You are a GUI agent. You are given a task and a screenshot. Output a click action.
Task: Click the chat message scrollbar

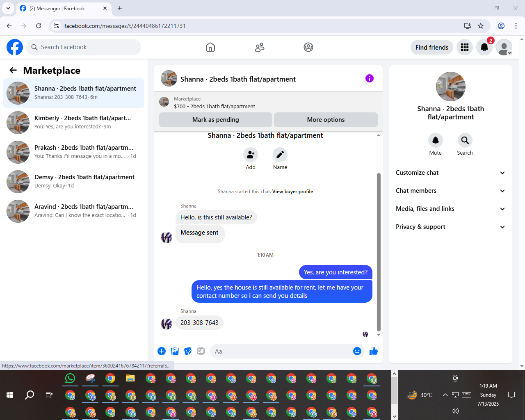[x=379, y=252]
